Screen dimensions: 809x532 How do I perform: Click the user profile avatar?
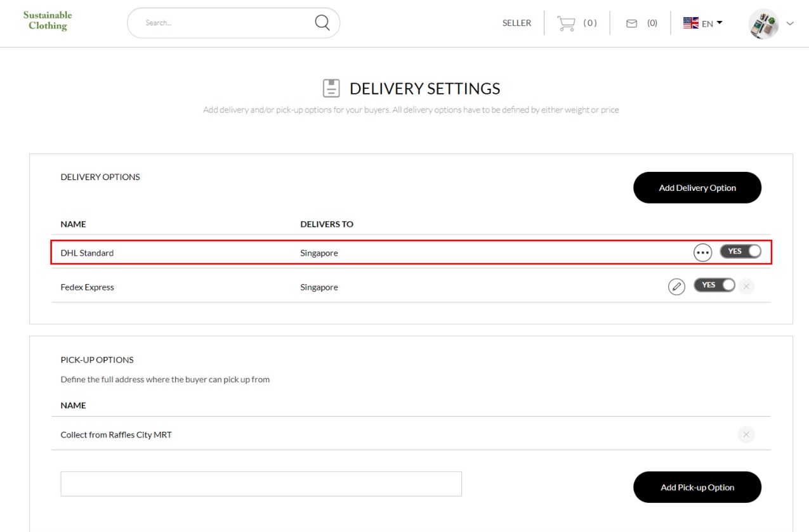763,24
